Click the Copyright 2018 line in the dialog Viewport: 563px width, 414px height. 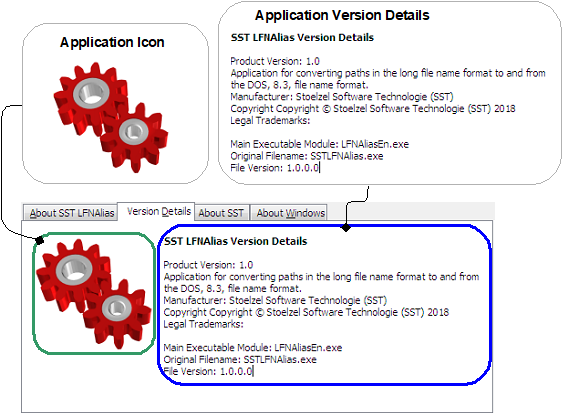coord(306,312)
